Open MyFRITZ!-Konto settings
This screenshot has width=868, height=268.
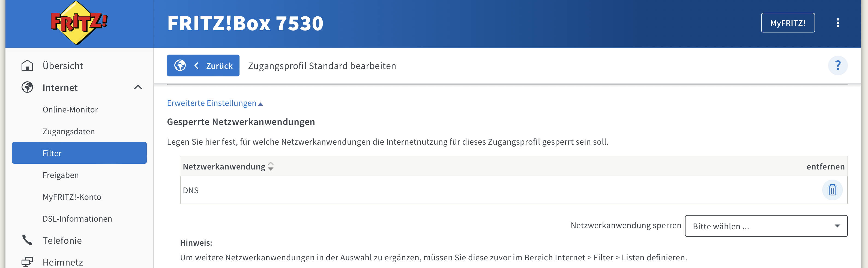point(72,196)
